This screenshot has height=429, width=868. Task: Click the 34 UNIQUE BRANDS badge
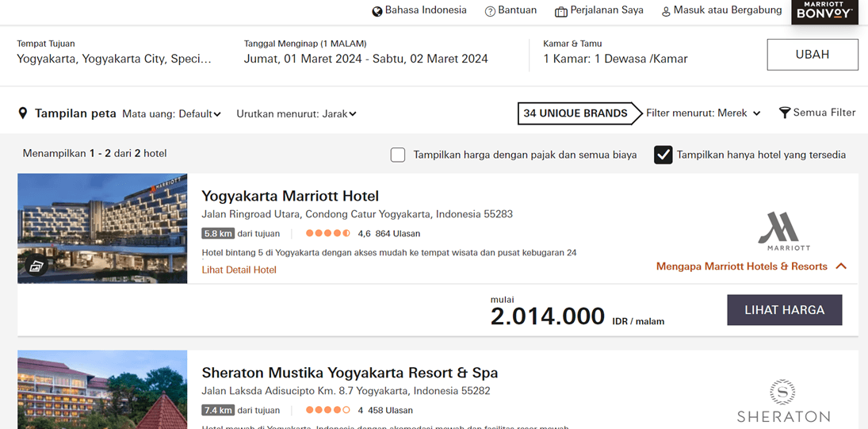[x=579, y=113]
